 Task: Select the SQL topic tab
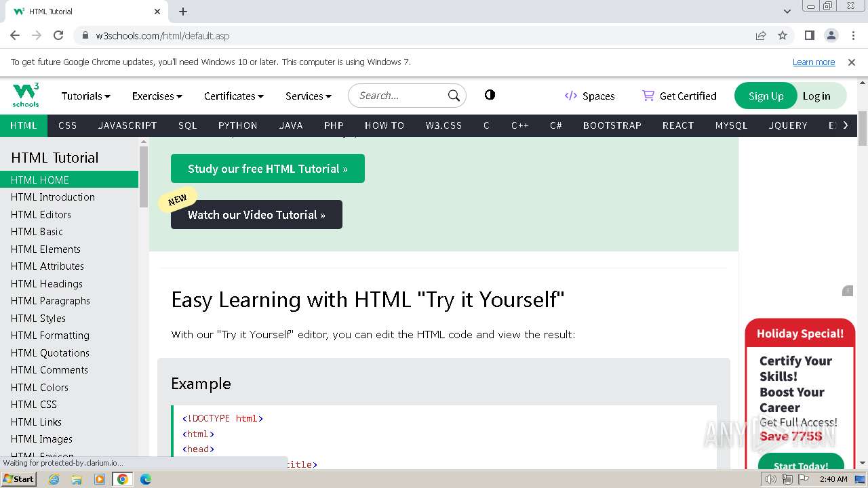pyautogui.click(x=187, y=125)
